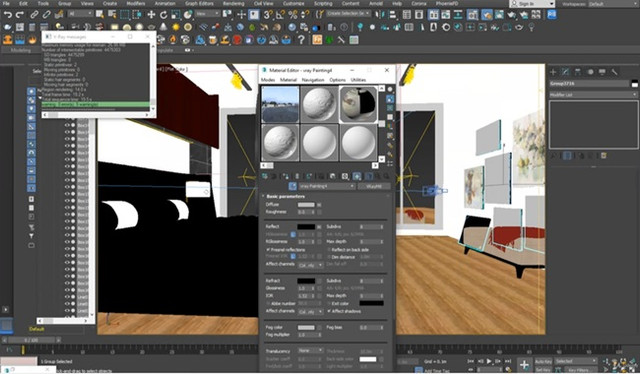Open the material name dropdown vray Painting4

326,186
